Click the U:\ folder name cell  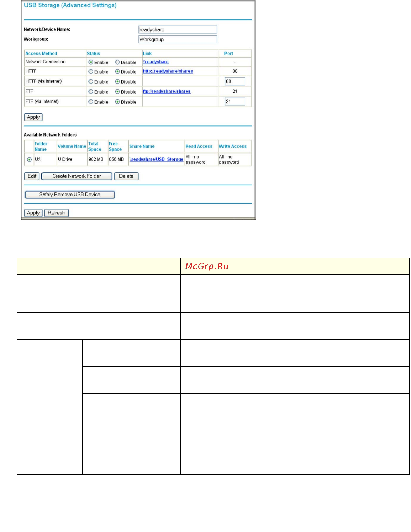pyautogui.click(x=38, y=159)
